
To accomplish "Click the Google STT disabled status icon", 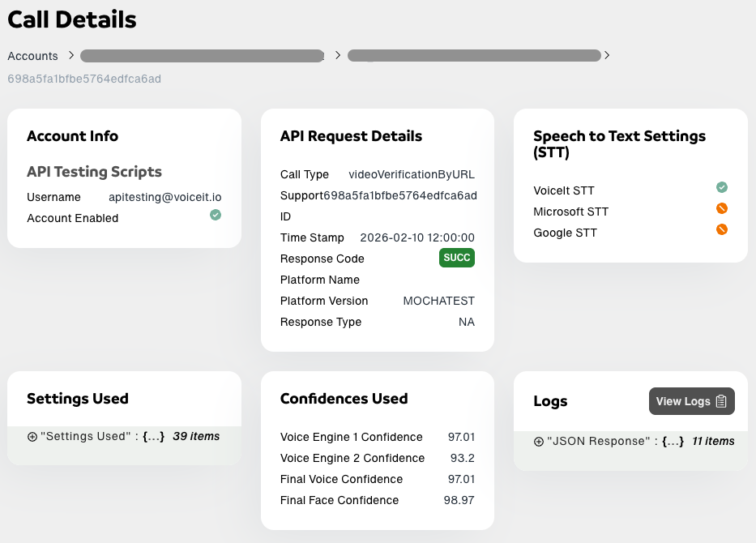I will click(x=721, y=229).
